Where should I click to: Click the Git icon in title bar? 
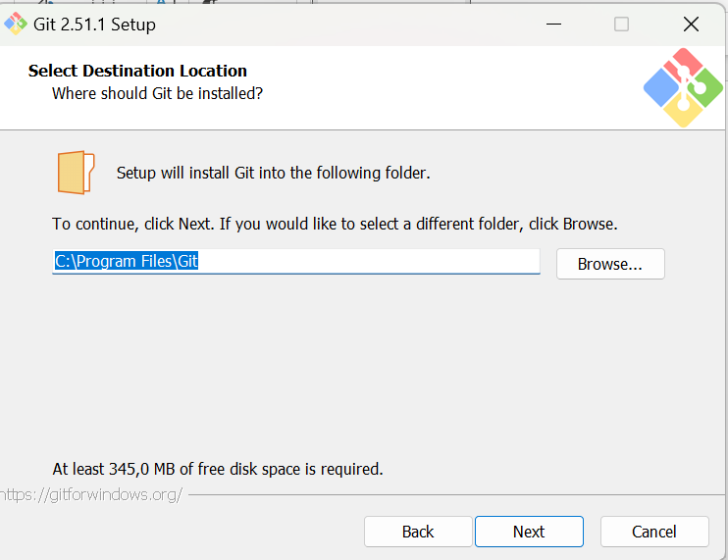16,24
